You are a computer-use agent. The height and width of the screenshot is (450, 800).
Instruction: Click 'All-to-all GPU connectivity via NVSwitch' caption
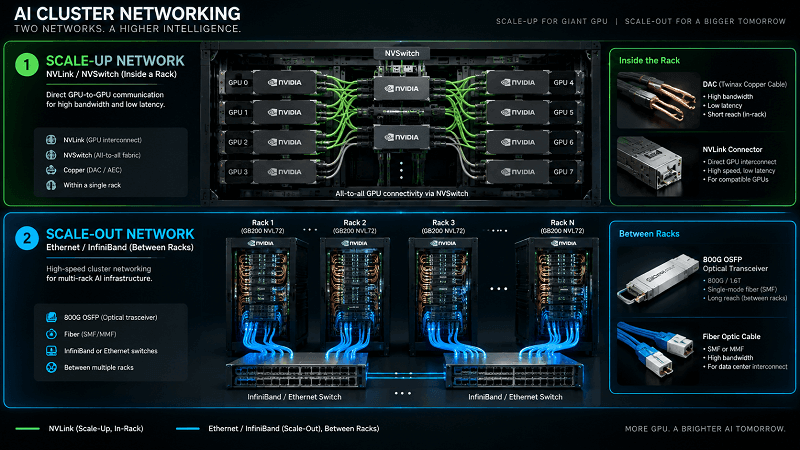(402, 193)
